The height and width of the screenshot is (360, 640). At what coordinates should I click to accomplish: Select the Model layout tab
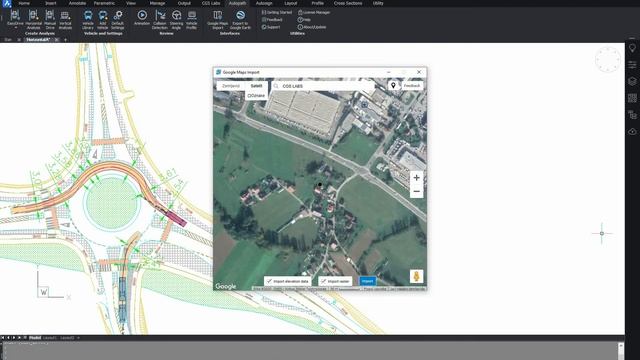pos(35,338)
